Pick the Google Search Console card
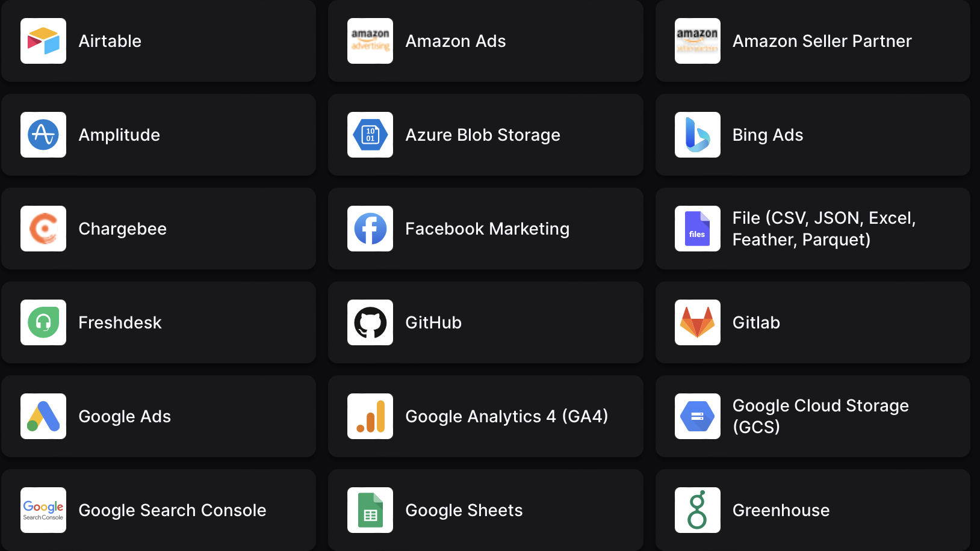 (158, 510)
